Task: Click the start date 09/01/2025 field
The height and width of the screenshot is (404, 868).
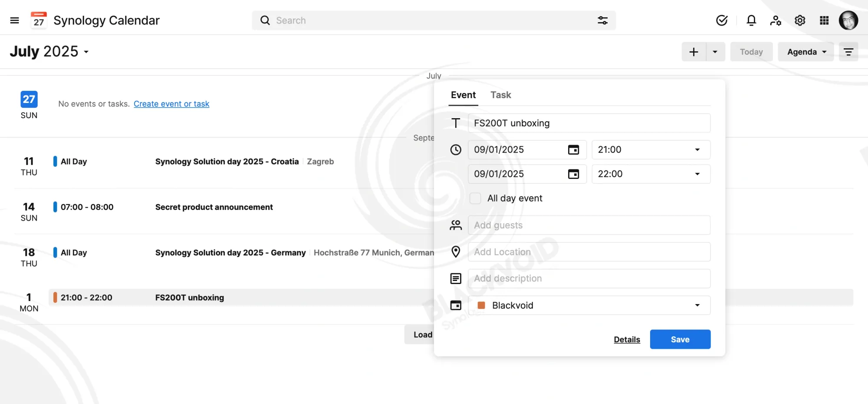Action: 527,149
